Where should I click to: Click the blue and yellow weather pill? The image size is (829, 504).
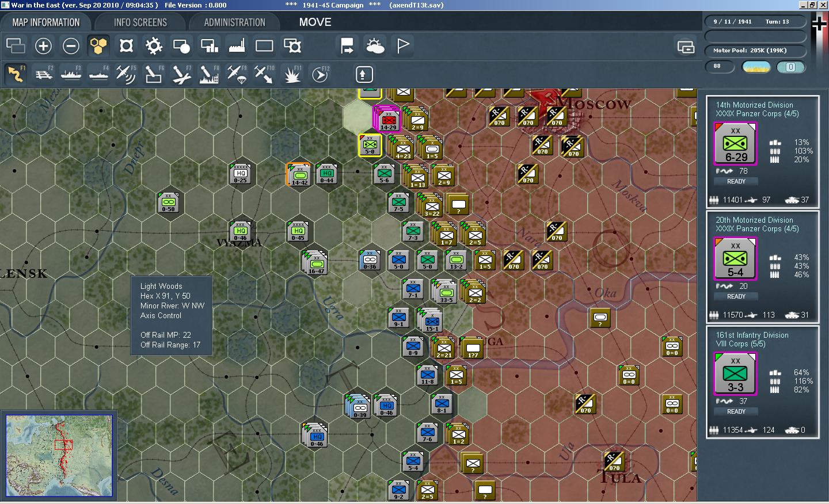[757, 67]
